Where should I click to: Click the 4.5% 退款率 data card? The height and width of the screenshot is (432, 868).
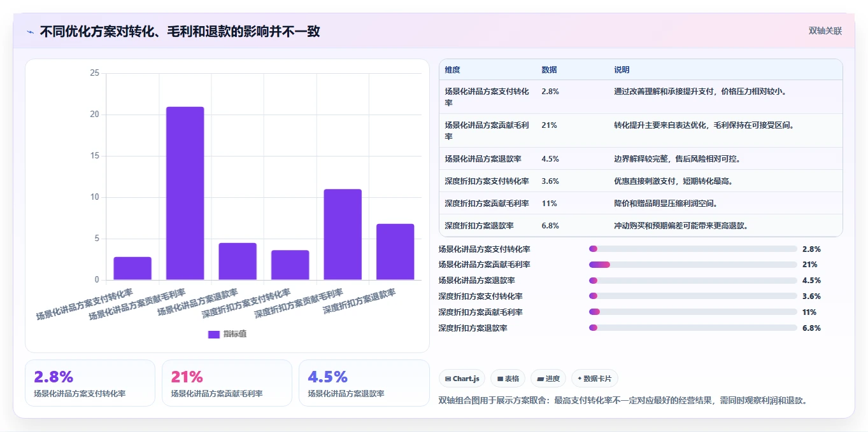(x=364, y=383)
